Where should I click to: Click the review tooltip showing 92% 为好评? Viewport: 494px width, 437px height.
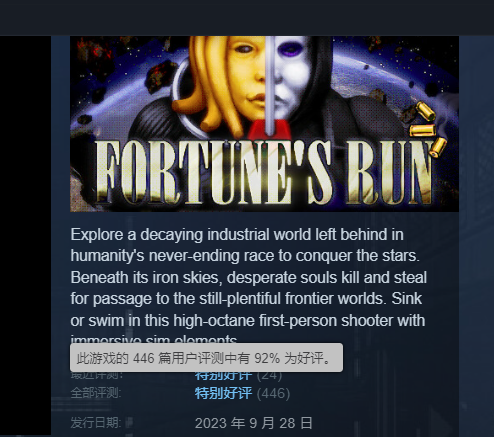(206, 358)
